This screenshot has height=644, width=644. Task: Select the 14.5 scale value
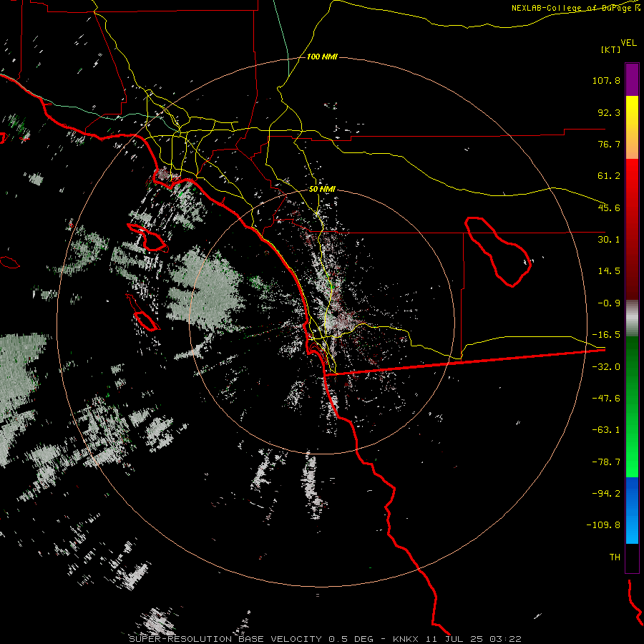pos(609,271)
